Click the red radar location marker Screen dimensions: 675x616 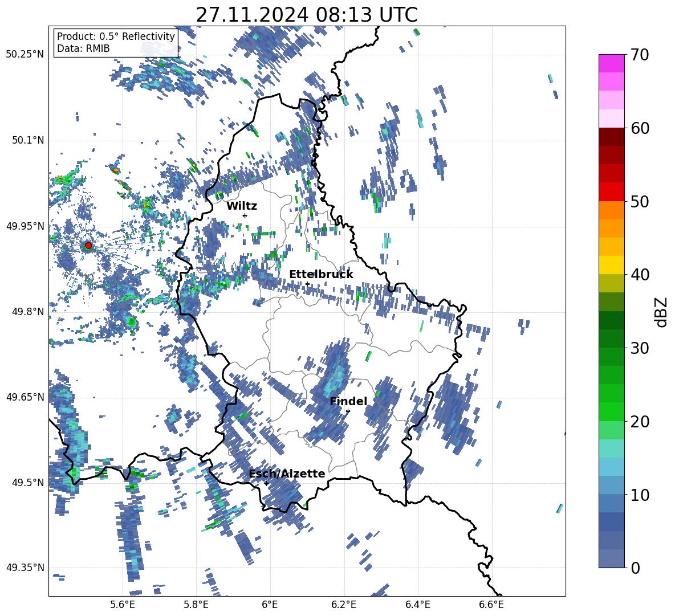pos(88,246)
